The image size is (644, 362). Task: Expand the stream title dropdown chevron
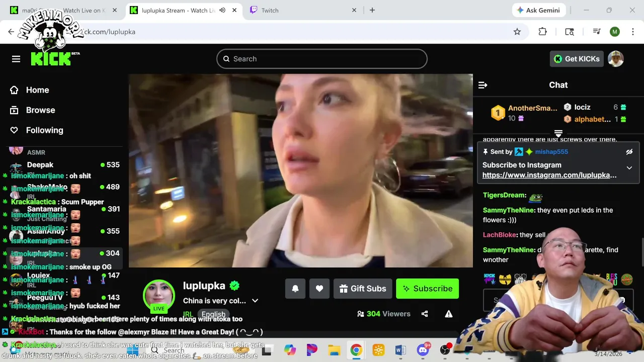[255, 301]
